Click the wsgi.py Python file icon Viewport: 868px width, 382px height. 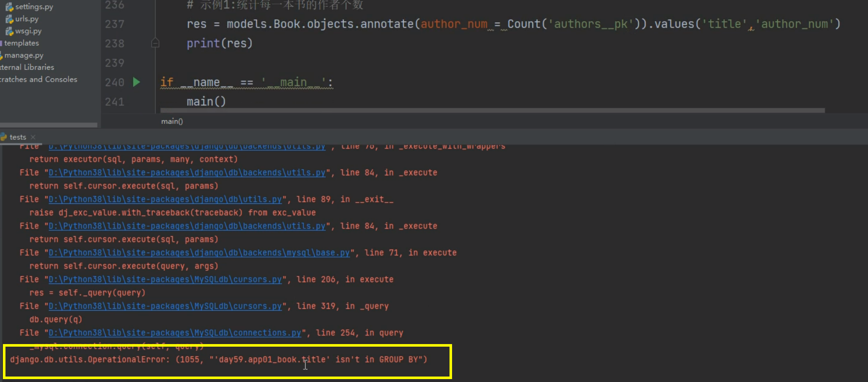point(9,31)
